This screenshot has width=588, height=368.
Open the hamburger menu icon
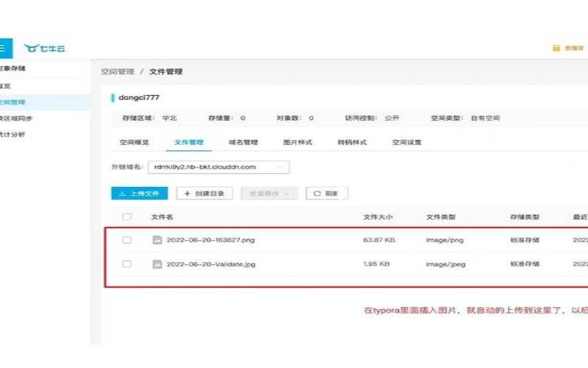coord(3,48)
